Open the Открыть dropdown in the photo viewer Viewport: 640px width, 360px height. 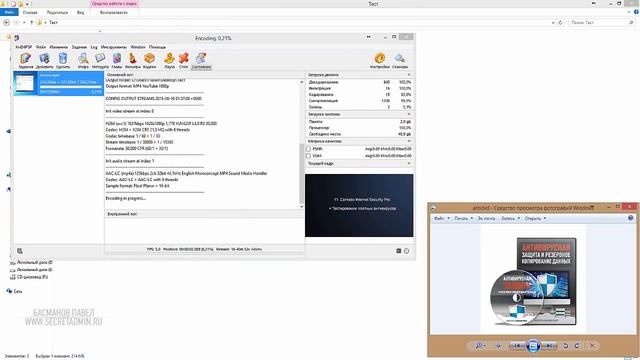point(535,218)
